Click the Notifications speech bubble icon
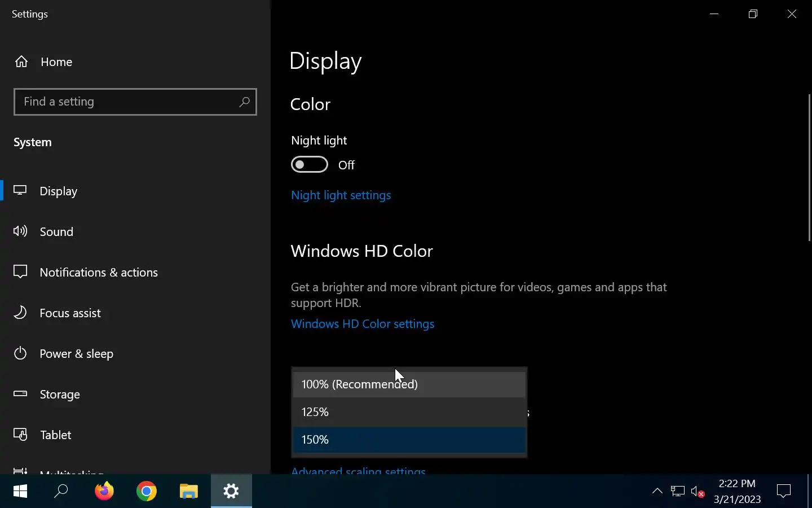812x508 pixels. point(20,272)
